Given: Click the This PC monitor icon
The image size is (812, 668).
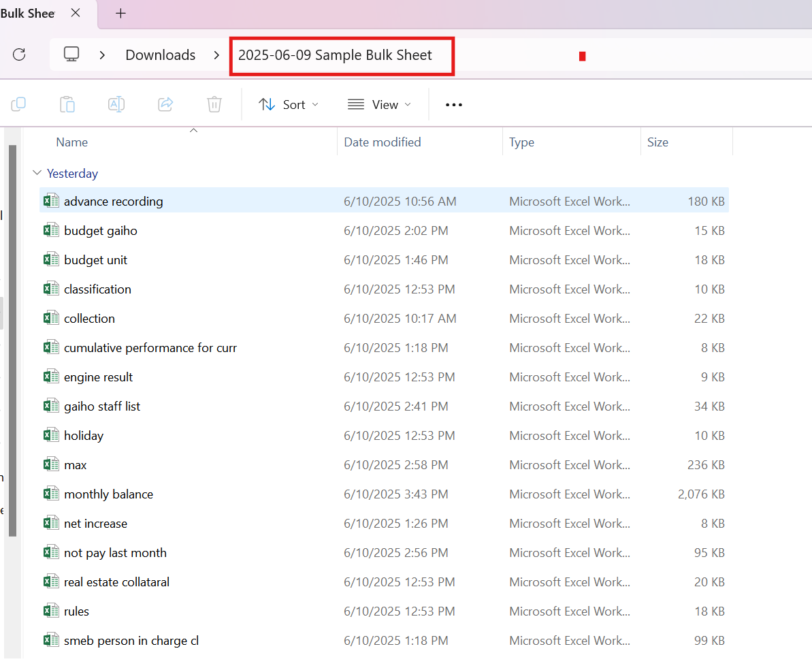Looking at the screenshot, I should pos(71,54).
